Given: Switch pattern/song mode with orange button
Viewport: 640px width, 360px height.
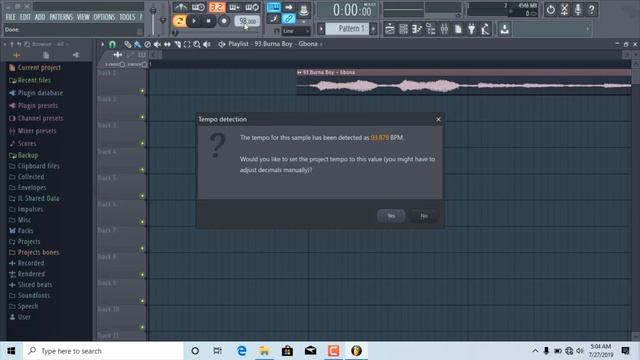Looking at the screenshot, I should point(179,21).
